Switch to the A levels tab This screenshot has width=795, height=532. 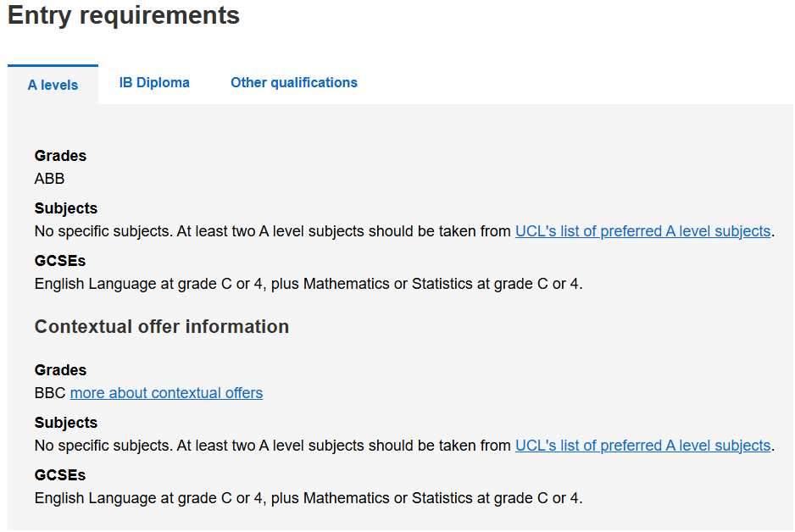click(x=53, y=85)
